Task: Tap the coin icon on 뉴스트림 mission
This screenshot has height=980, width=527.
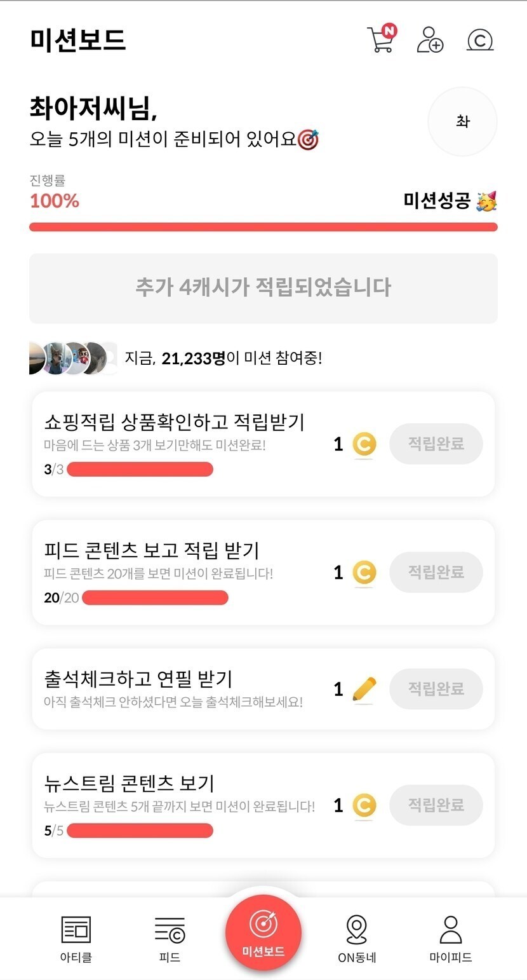Action: pyautogui.click(x=364, y=806)
